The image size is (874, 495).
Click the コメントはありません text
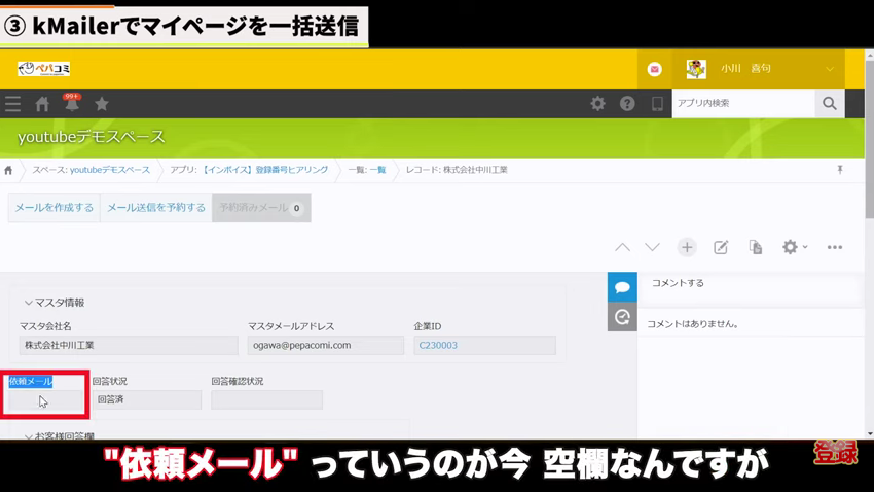point(692,324)
